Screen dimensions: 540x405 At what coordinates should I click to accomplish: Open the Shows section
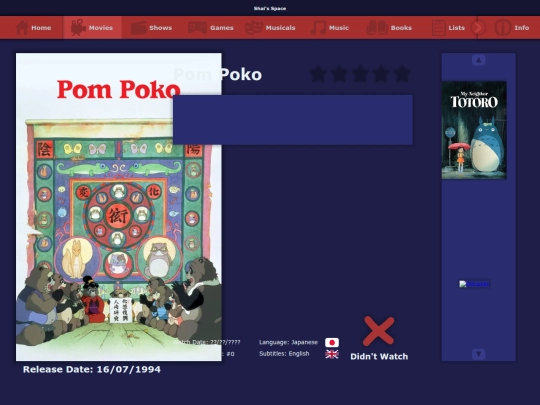(x=151, y=28)
